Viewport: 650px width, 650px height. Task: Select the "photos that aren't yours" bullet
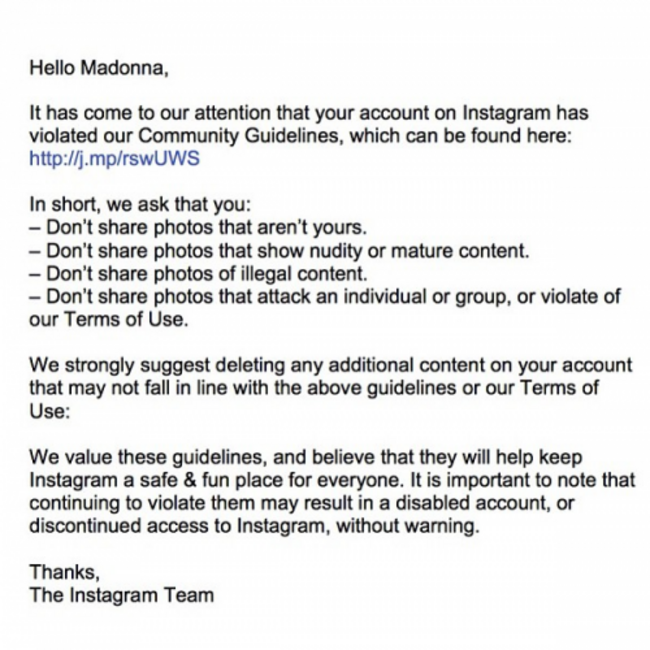pos(198,227)
